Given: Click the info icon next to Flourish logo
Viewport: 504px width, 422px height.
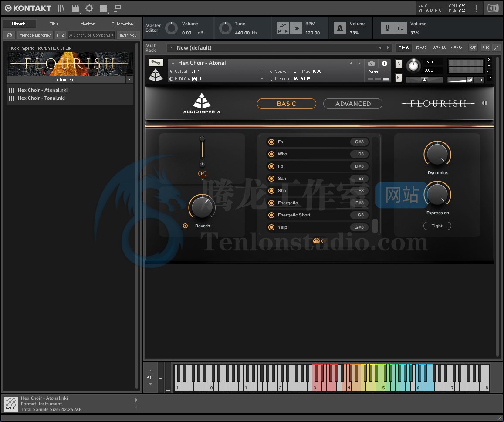Looking at the screenshot, I should [484, 103].
